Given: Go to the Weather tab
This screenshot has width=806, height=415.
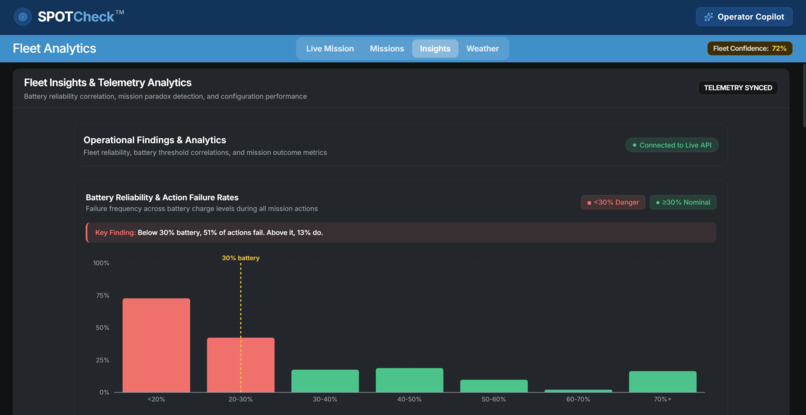Looking at the screenshot, I should [x=482, y=49].
